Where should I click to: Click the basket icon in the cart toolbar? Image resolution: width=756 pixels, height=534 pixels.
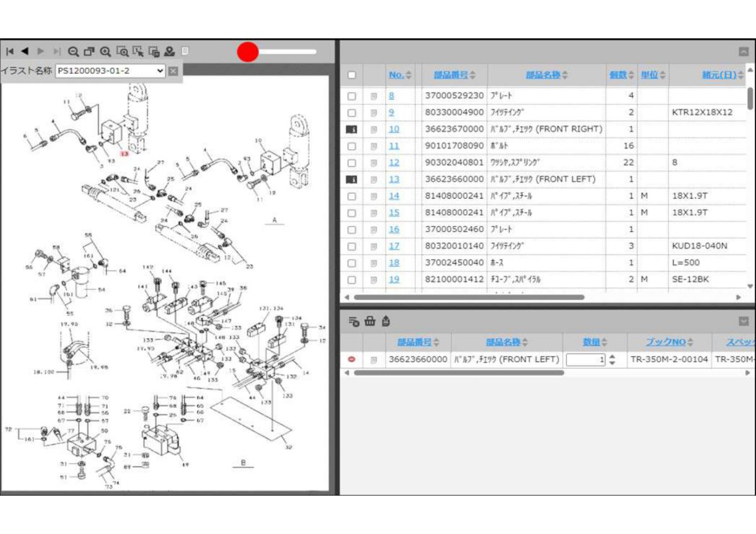click(370, 321)
